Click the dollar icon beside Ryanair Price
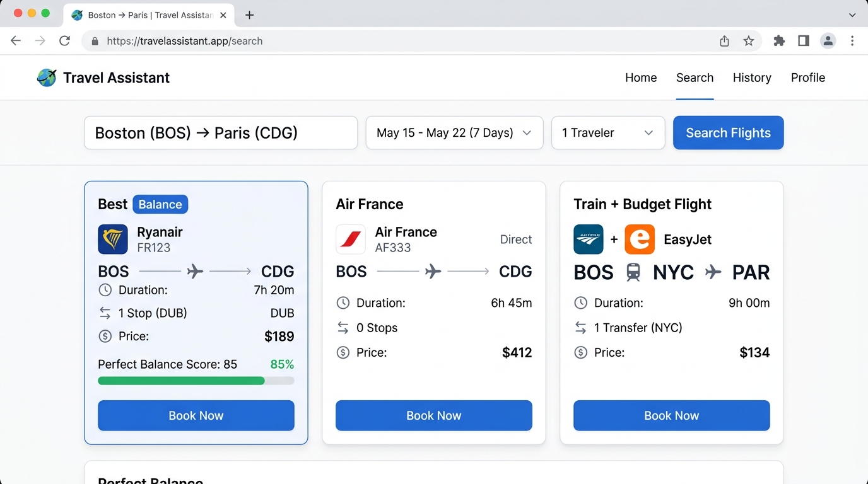Viewport: 868px width, 484px height. pyautogui.click(x=105, y=337)
